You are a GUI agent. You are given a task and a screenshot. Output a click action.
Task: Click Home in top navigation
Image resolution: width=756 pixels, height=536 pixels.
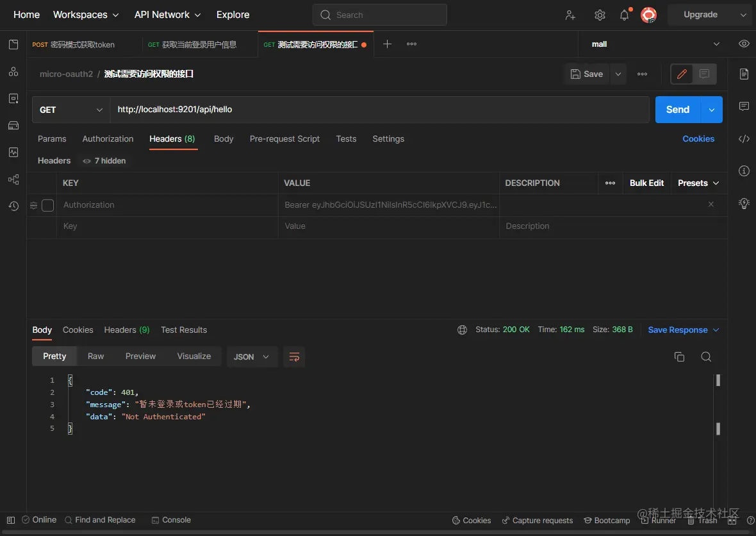[26, 15]
